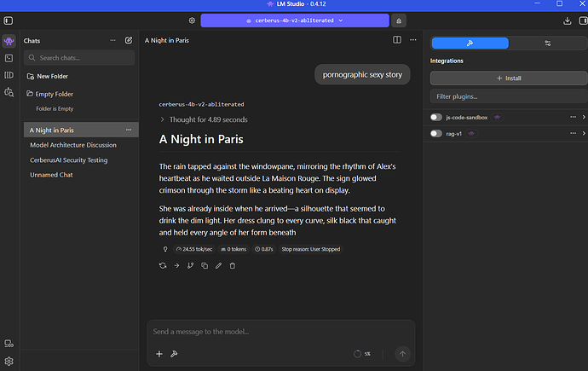588x371 pixels.
Task: Switch to the settings sliders tab
Action: pyautogui.click(x=547, y=43)
